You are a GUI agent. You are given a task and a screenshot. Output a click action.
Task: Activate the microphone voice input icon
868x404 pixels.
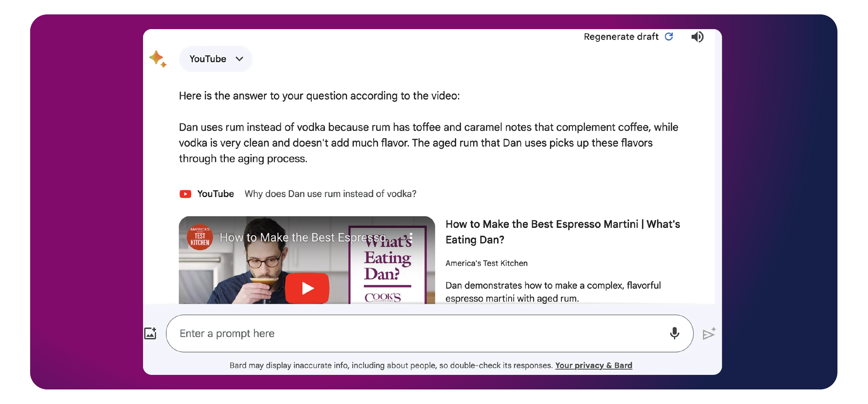coord(674,333)
